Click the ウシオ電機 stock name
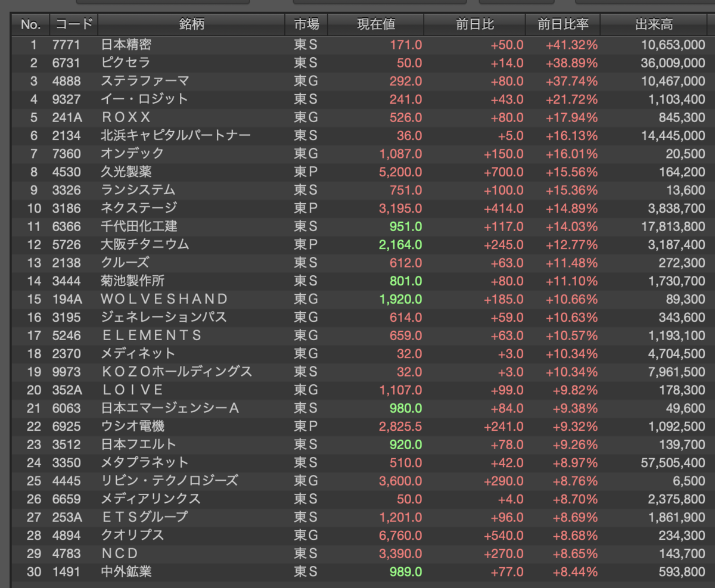 tap(132, 426)
